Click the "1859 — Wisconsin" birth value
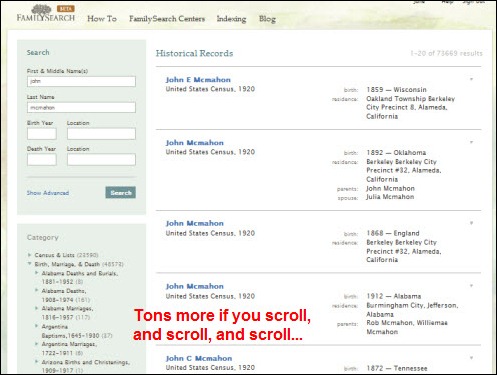 396,90
